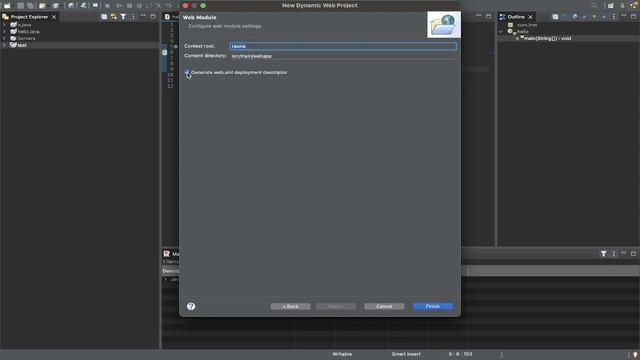Focus the Context root input field
Screen dimensions: 640x360
pos(343,46)
